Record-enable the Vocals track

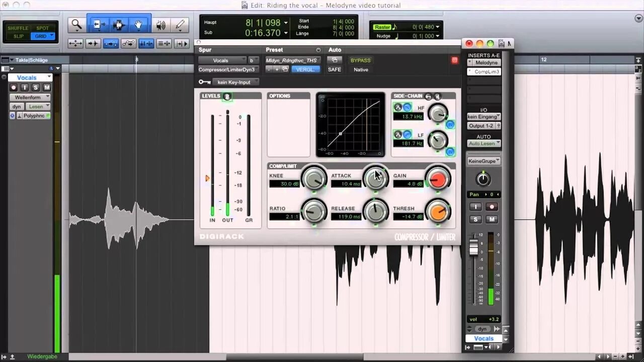14,87
